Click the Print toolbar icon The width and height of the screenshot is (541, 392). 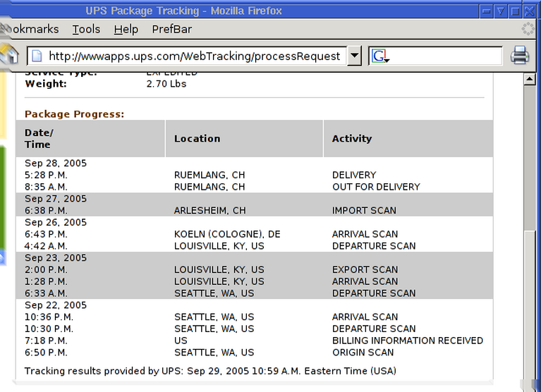pyautogui.click(x=520, y=55)
